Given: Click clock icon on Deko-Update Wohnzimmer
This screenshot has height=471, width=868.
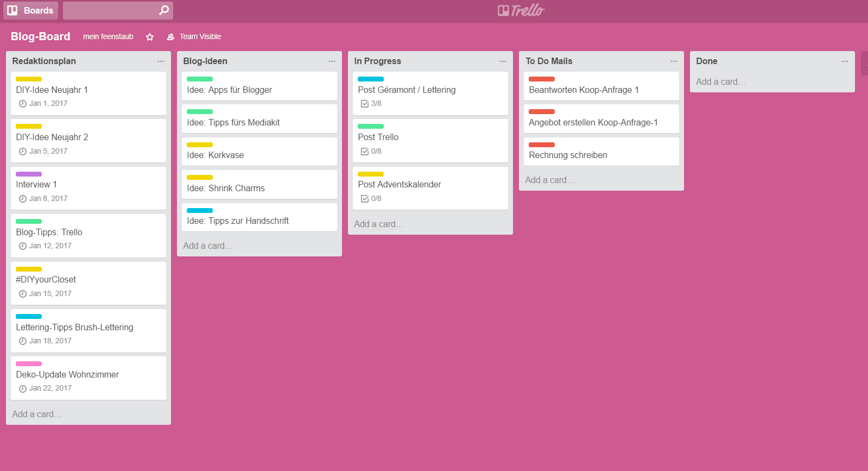Looking at the screenshot, I should 23,388.
